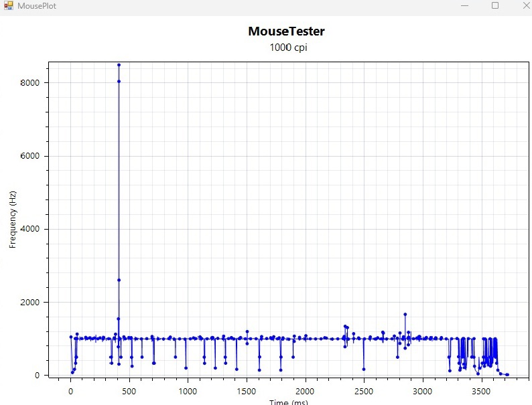
Task: Click the 8000 y-axis tick label
Action: pos(30,83)
